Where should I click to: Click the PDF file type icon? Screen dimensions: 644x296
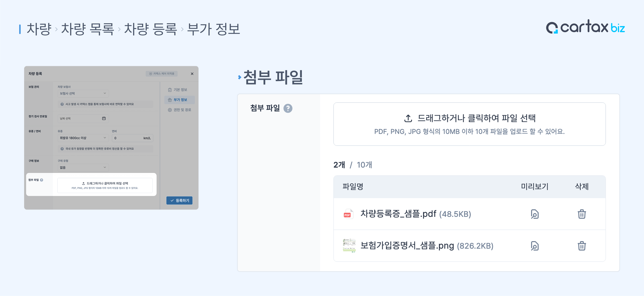[348, 214]
